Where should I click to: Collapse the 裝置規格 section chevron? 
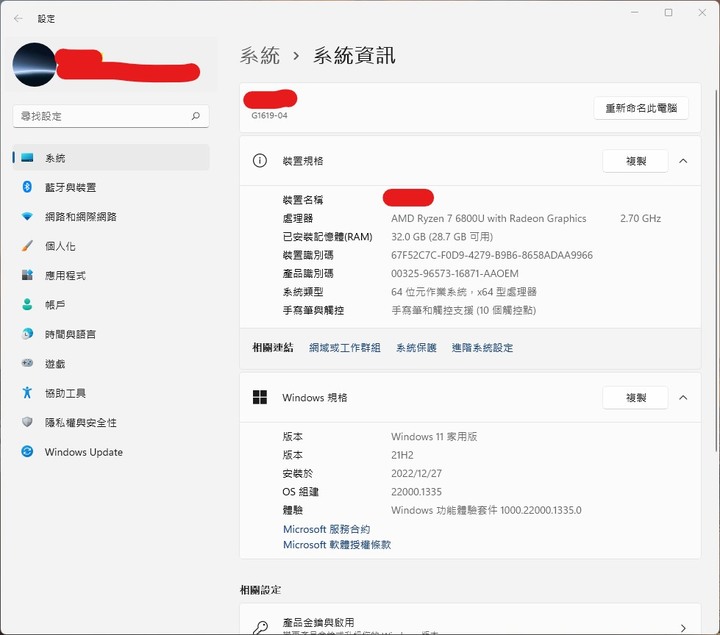(x=683, y=161)
